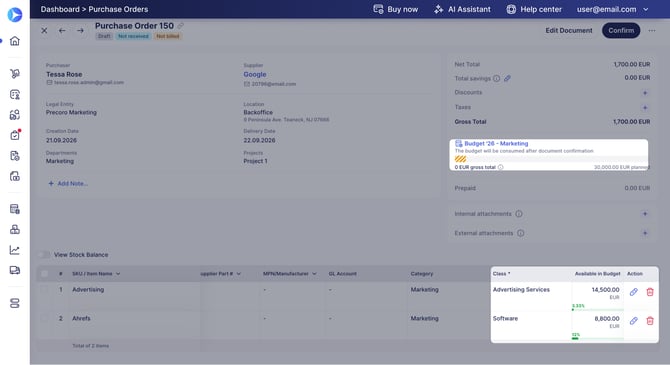The width and height of the screenshot is (670, 365).
Task: Check the Ahrefs row checkbox
Action: click(44, 318)
